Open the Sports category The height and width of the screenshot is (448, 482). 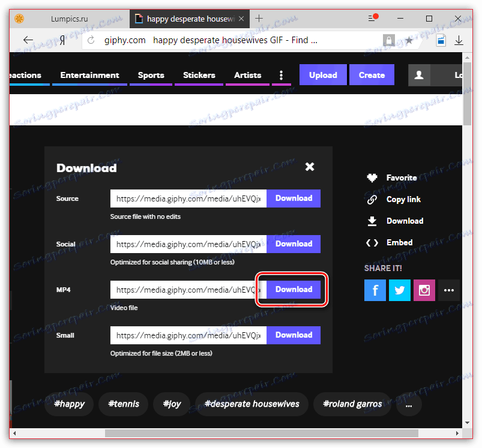click(x=151, y=75)
